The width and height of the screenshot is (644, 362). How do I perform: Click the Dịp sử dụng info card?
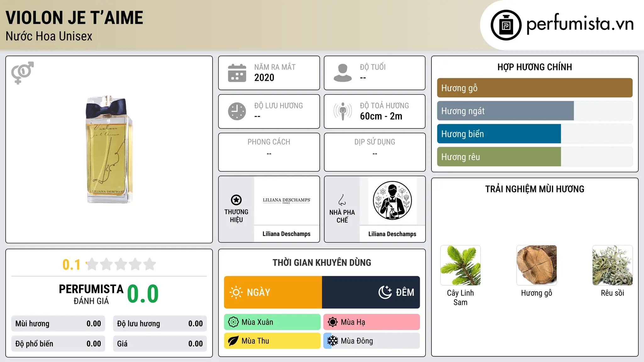pos(375,152)
